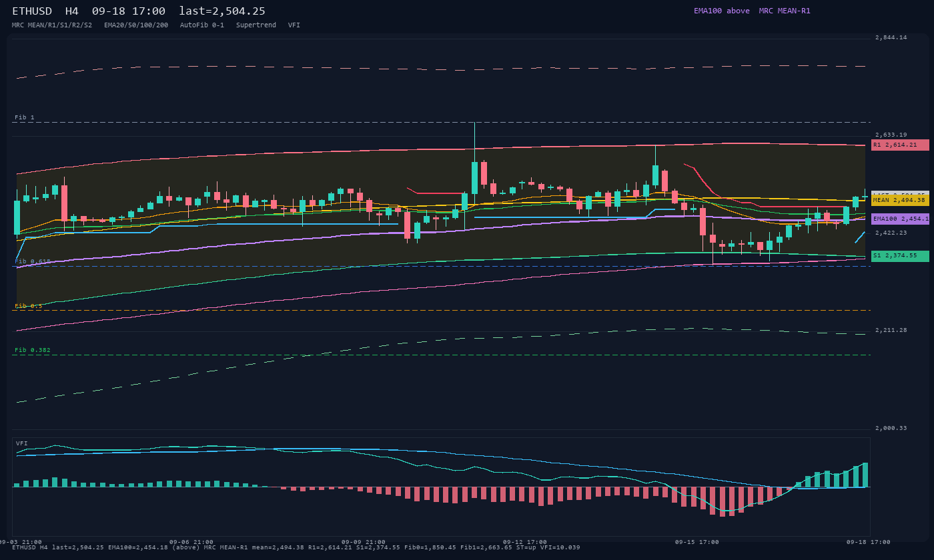Click the ETHUSD symbol title
This screenshot has width=934, height=560.
[32, 11]
